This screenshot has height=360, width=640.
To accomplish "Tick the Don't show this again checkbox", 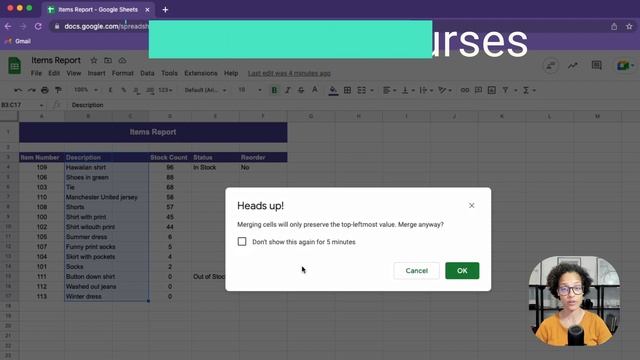I will click(242, 242).
